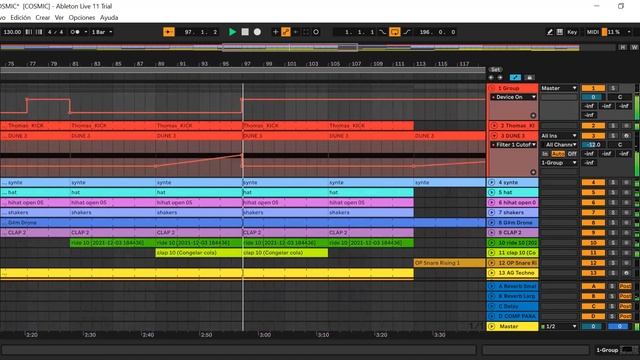Open the 1 Bar quantization dropdown
This screenshot has height=360, width=640.
tap(102, 32)
